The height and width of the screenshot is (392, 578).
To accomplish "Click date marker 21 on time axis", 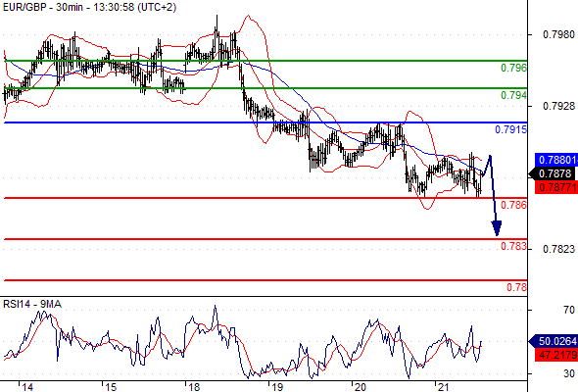I will pyautogui.click(x=444, y=387).
